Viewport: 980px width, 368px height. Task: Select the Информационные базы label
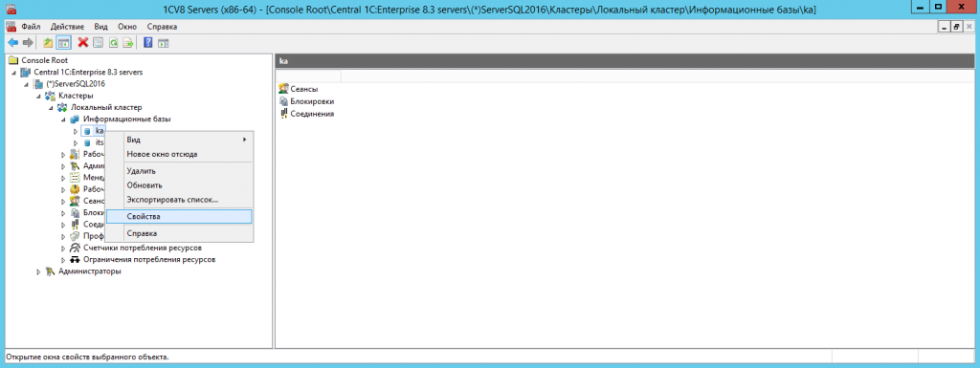pos(127,119)
